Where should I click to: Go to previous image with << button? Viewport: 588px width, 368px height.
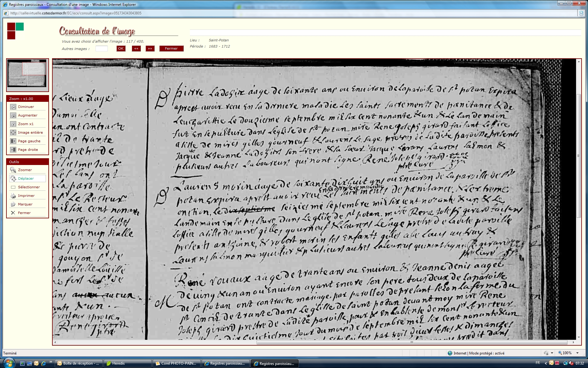[x=136, y=48]
